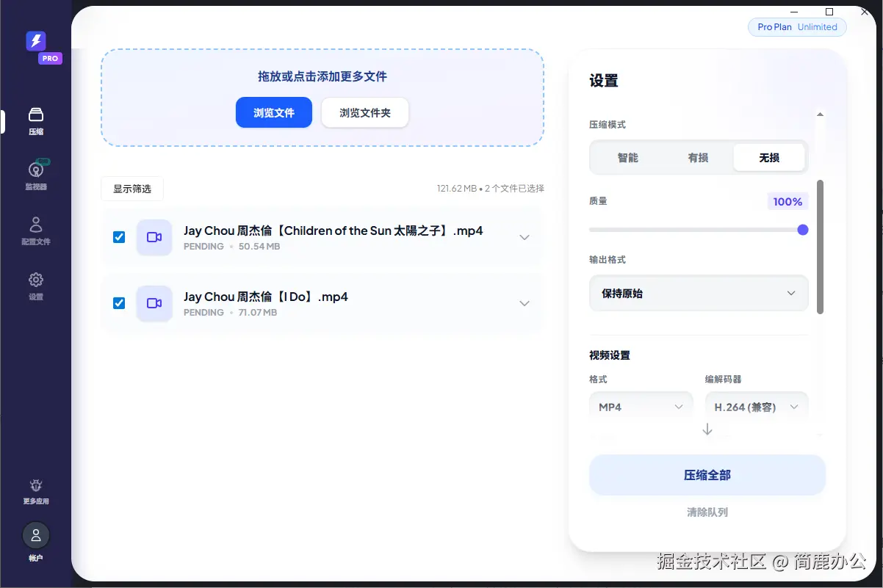Uncheck the I Do .mp4 file checkbox

click(x=119, y=303)
